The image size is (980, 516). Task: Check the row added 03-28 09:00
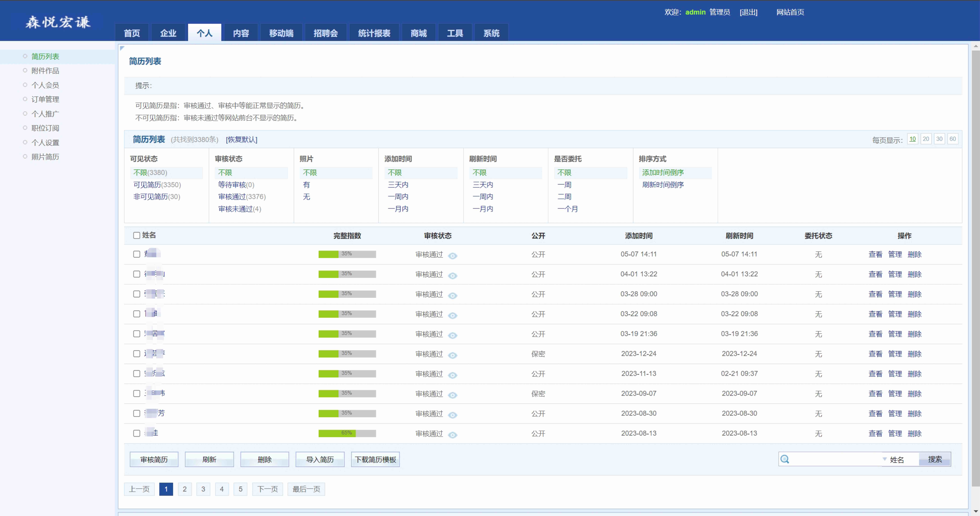click(x=137, y=294)
